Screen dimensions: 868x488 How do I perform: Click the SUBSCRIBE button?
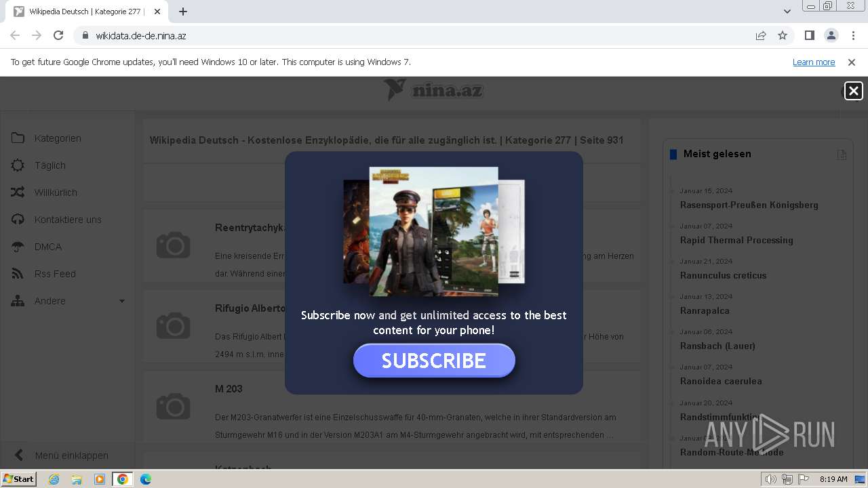434,361
